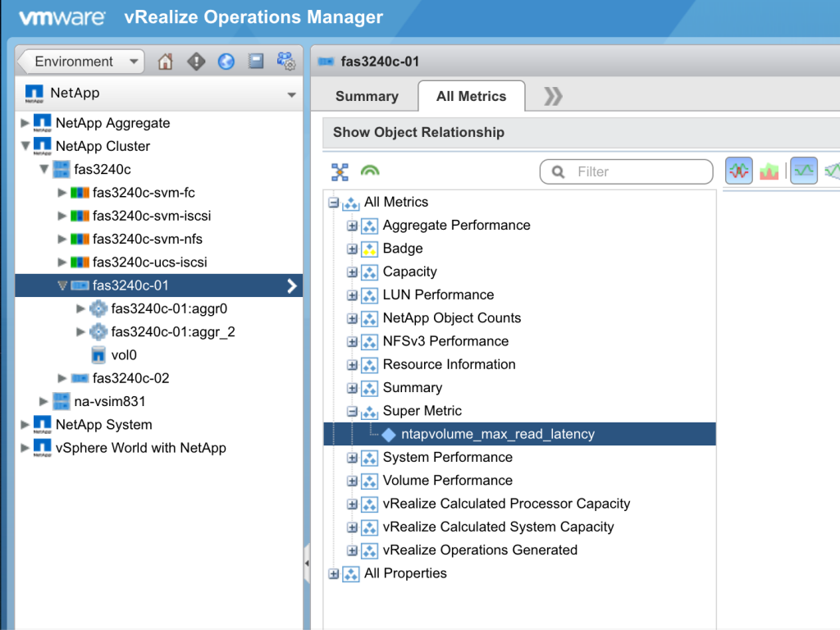
Task: Open the double-chevron overflow tab menu
Action: [550, 96]
